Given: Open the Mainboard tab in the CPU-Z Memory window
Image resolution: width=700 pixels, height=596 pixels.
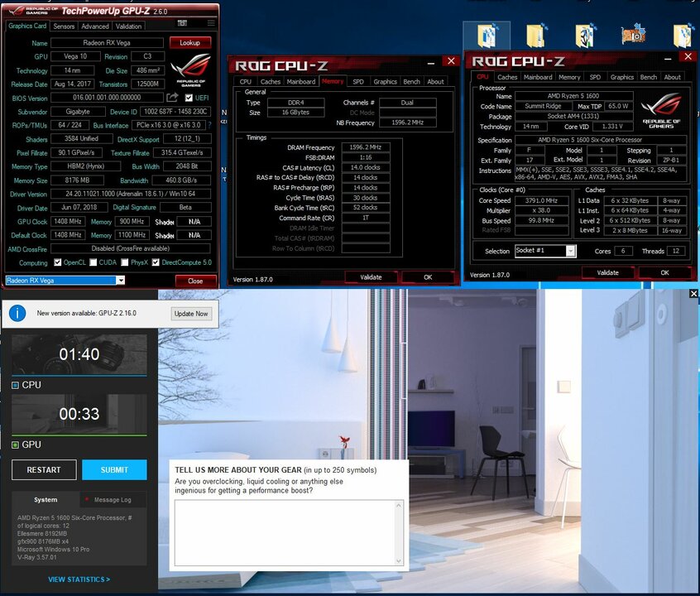Looking at the screenshot, I should click(301, 82).
